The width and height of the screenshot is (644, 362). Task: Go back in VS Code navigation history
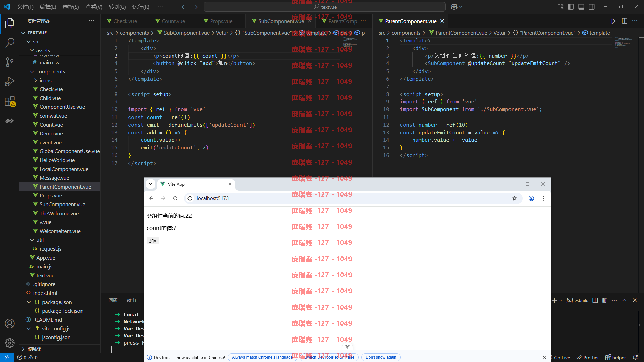pyautogui.click(x=184, y=7)
